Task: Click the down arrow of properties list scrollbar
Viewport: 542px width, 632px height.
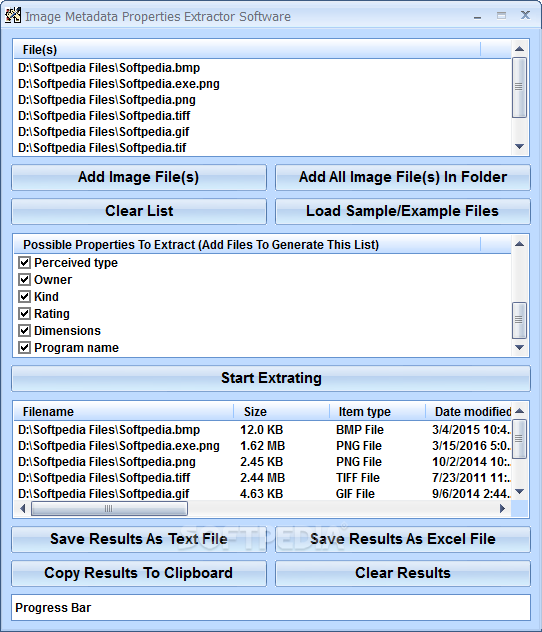Action: (519, 347)
